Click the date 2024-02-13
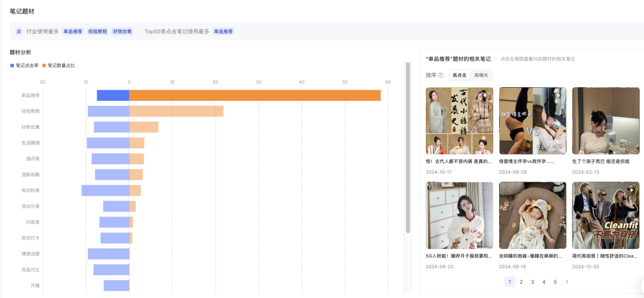This screenshot has height=298, width=644. pos(586,172)
